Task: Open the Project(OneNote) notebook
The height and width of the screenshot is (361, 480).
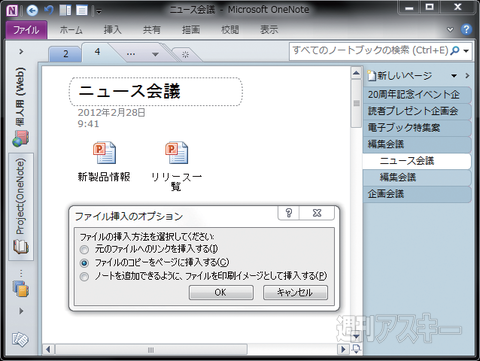Action: click(21, 206)
